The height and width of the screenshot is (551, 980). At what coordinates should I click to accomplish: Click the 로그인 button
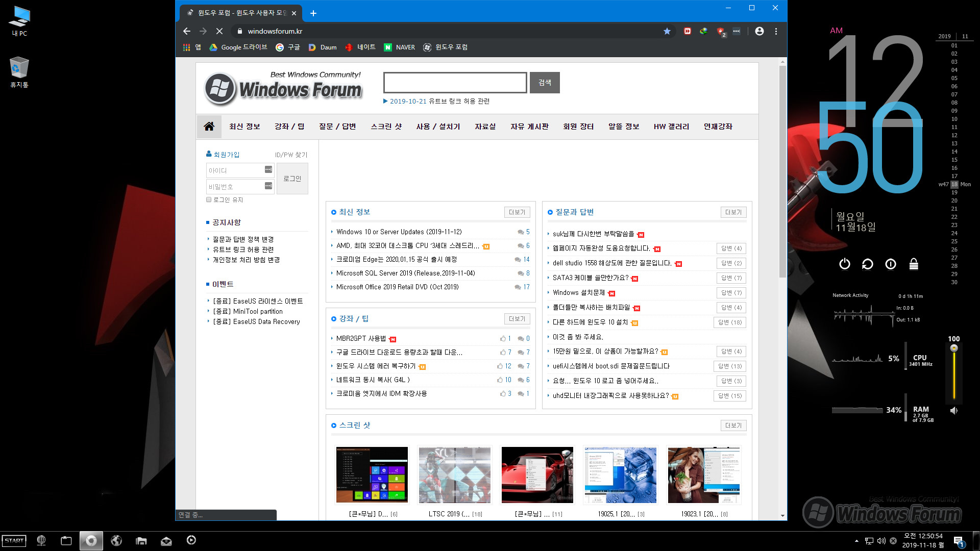pos(292,179)
